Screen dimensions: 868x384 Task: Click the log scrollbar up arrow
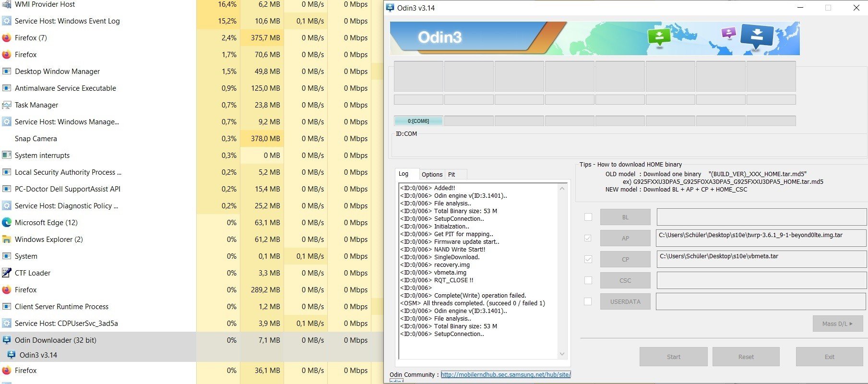point(562,188)
